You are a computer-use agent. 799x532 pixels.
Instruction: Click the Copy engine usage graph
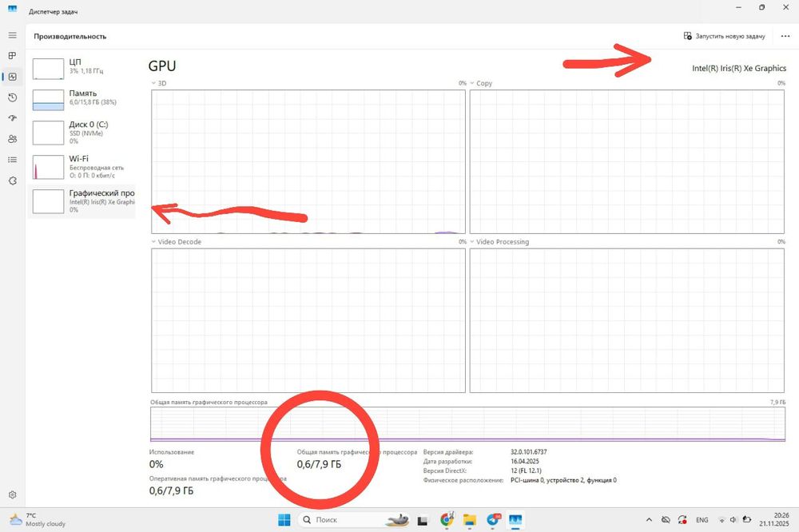click(x=626, y=161)
